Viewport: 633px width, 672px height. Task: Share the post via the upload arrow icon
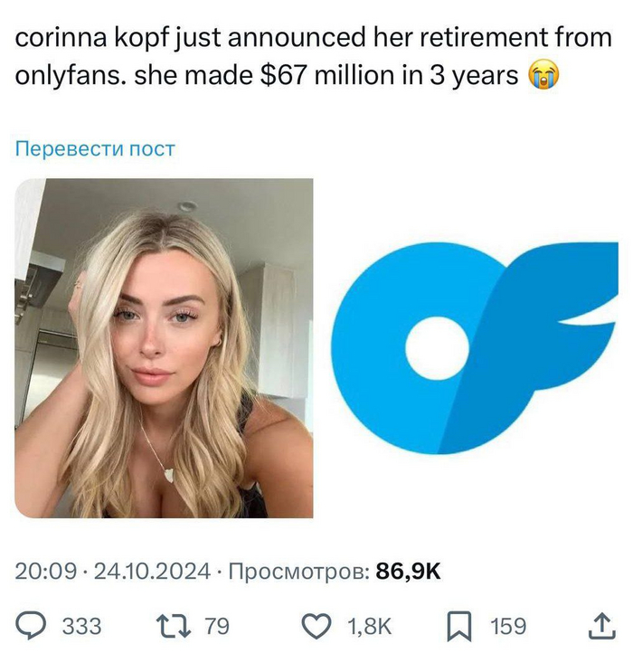tap(601, 626)
